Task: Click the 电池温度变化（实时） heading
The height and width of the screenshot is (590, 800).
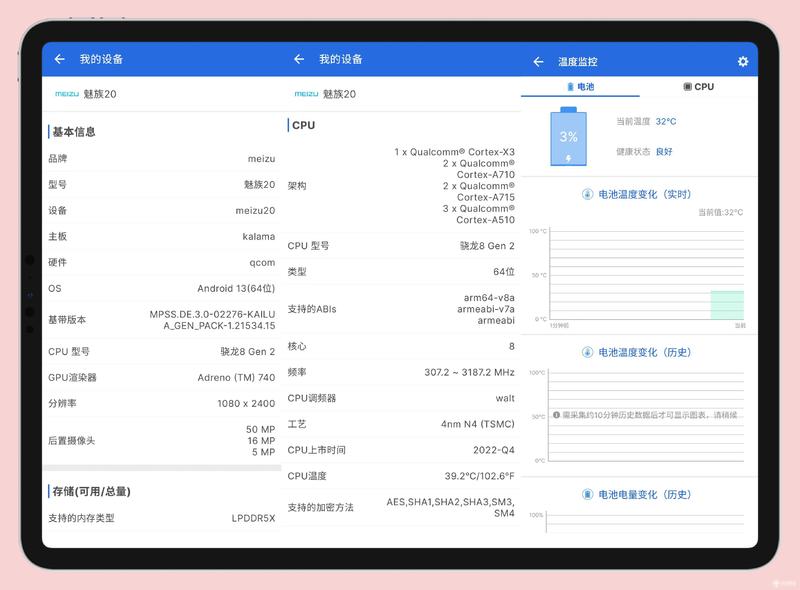Action: 645,194
